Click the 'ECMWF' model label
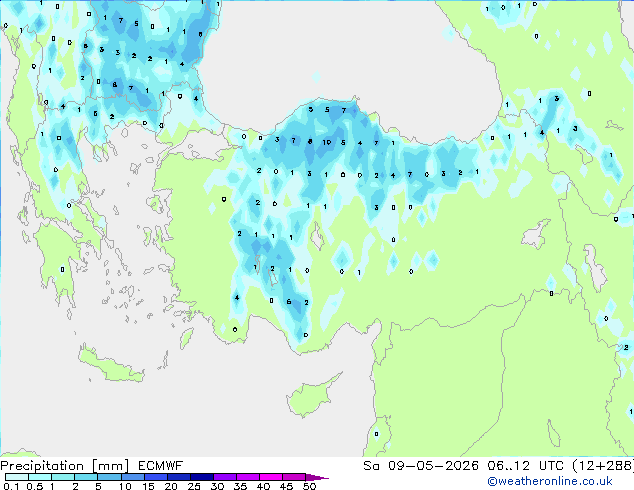 pyautogui.click(x=161, y=466)
